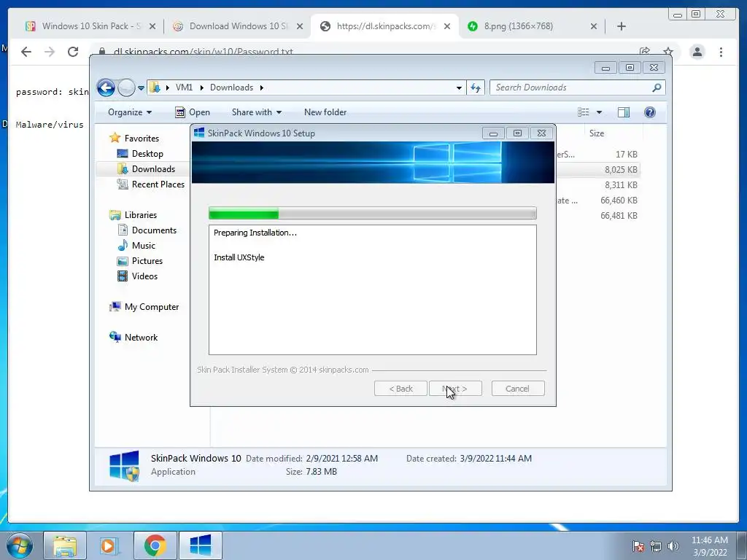
Task: Open Pictures library
Action: click(x=147, y=261)
